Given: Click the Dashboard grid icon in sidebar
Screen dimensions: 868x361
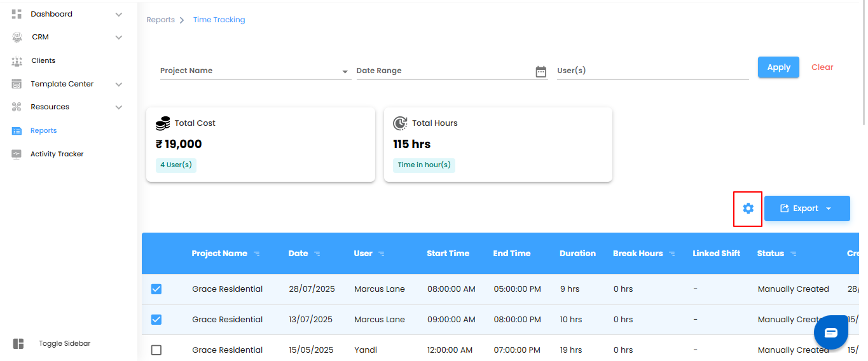Looking at the screenshot, I should [x=17, y=14].
